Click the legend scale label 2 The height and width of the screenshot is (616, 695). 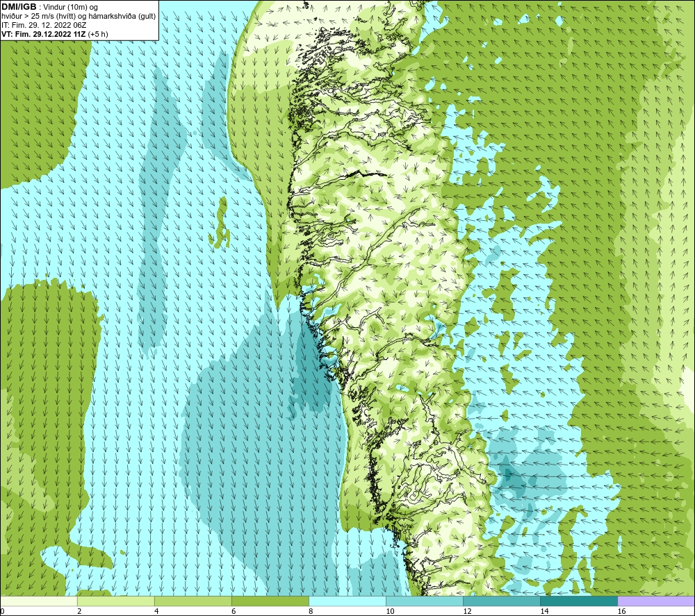(x=79, y=611)
